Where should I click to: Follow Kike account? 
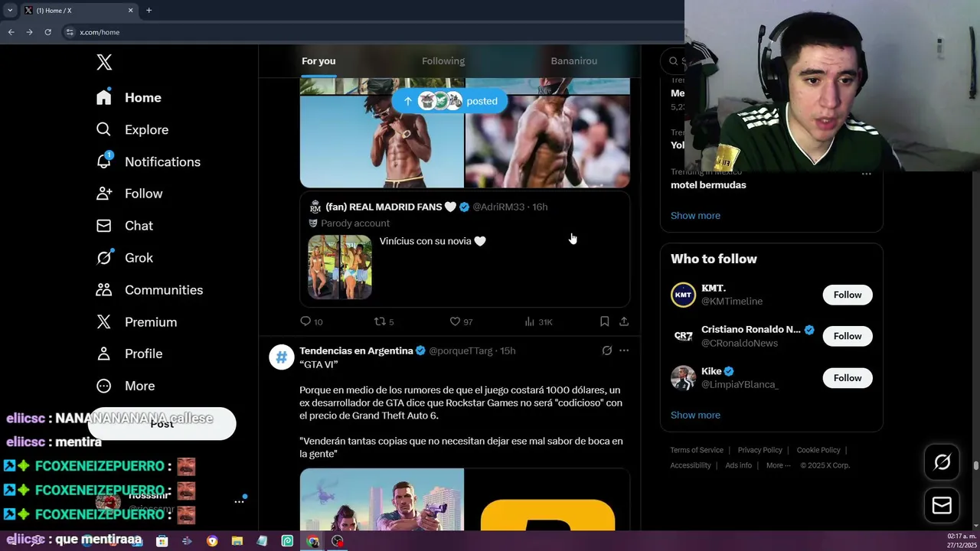click(x=848, y=378)
